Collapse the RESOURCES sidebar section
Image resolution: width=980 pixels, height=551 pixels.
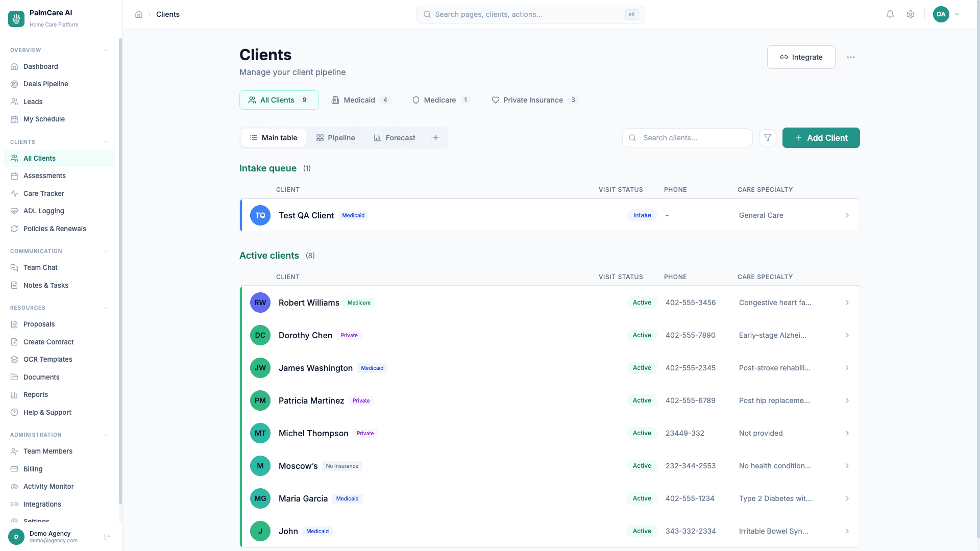[106, 308]
